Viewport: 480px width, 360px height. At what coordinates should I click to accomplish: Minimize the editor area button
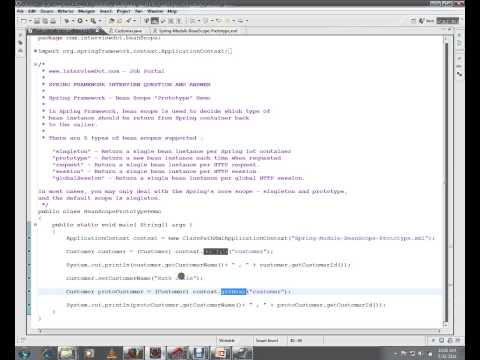444,30
